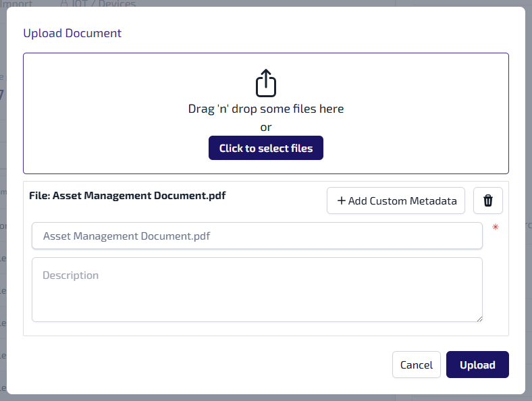The image size is (532, 401).
Task: Click the Upload button to submit
Action: click(x=477, y=365)
